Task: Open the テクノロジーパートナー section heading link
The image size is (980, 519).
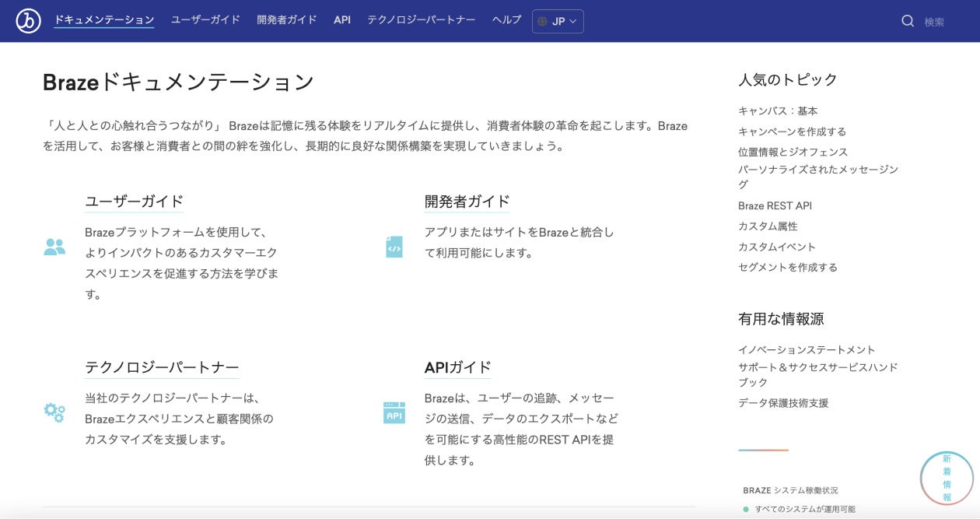Action: tap(162, 367)
